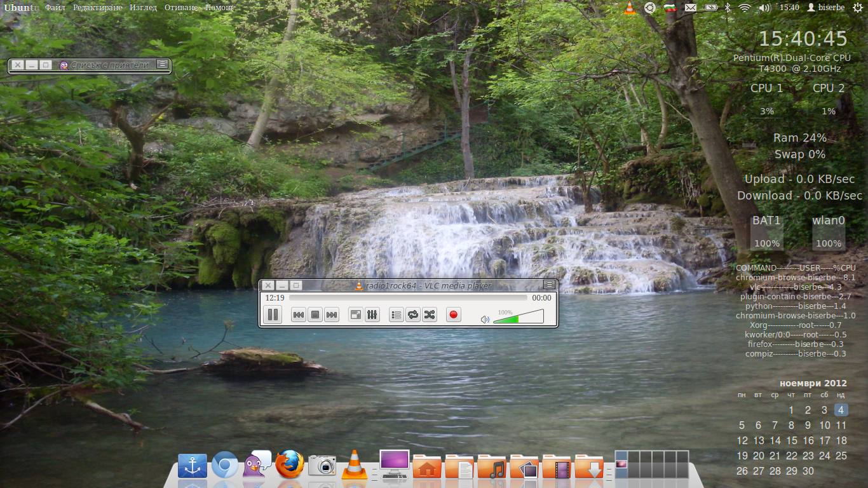Show the VLC playlist
The width and height of the screenshot is (868, 488).
pyautogui.click(x=397, y=315)
